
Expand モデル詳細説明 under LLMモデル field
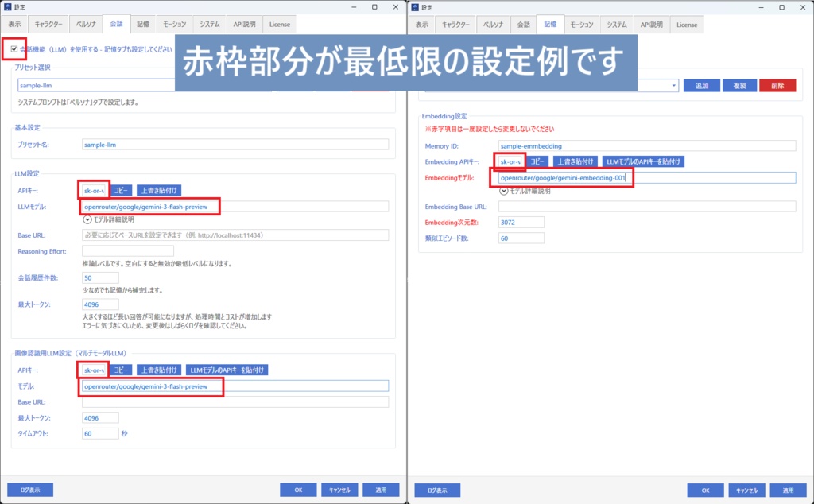tap(87, 219)
